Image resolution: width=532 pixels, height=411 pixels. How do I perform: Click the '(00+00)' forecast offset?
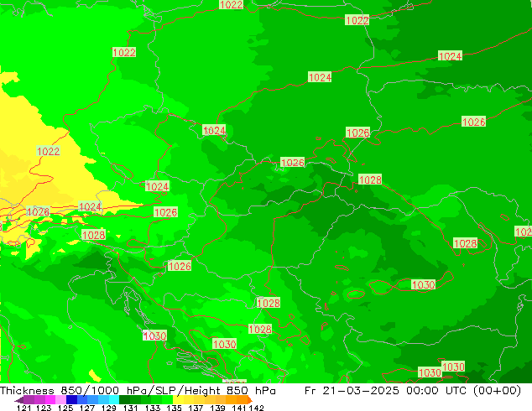point(497,391)
